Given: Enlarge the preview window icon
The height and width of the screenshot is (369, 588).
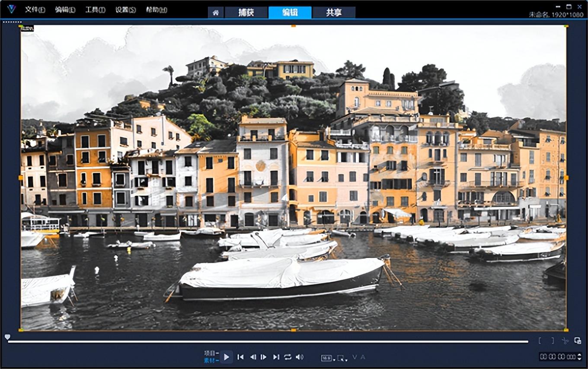Looking at the screenshot, I should click(578, 340).
